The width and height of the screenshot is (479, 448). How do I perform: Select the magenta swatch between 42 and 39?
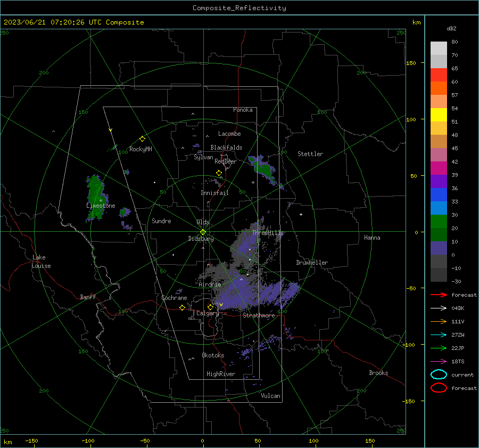click(x=439, y=168)
